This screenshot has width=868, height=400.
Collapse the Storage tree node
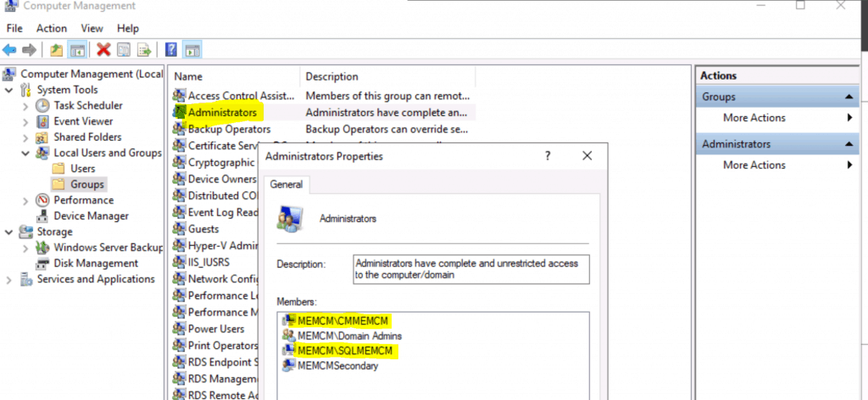click(x=8, y=232)
